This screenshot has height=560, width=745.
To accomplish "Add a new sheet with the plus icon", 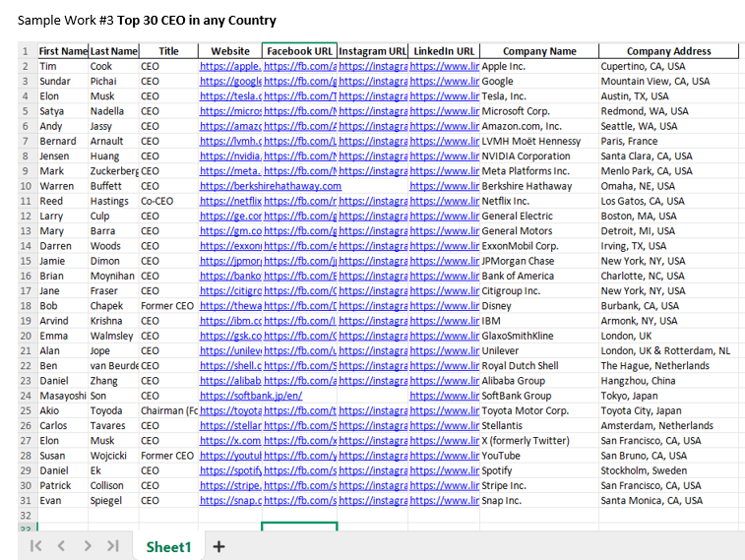I will click(x=218, y=546).
